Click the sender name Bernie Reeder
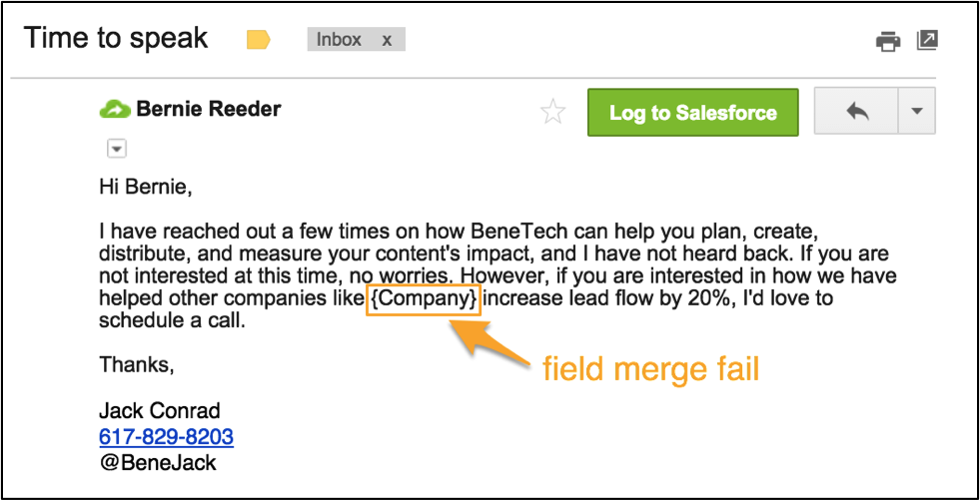 click(209, 109)
